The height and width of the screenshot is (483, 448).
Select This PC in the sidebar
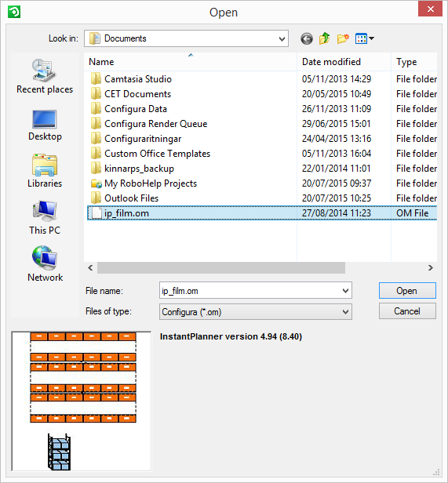point(45,218)
